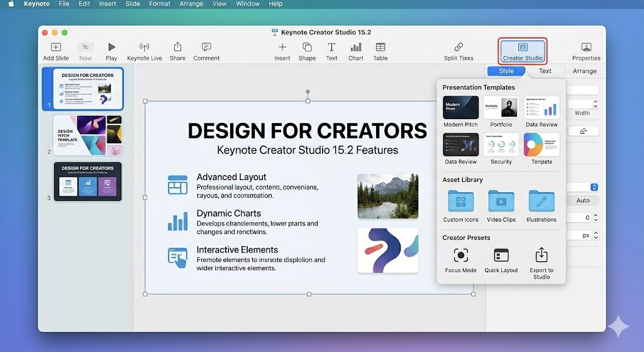Click the Advanced Layout heading text
The width and height of the screenshot is (644, 352).
pos(231,177)
